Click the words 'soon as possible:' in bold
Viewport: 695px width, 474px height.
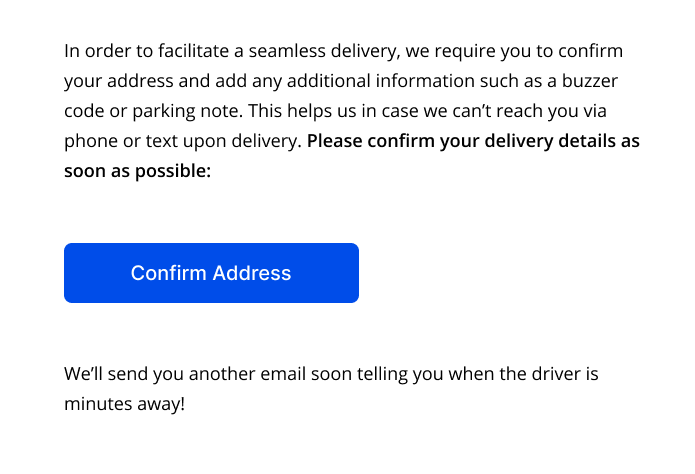pyautogui.click(x=137, y=171)
